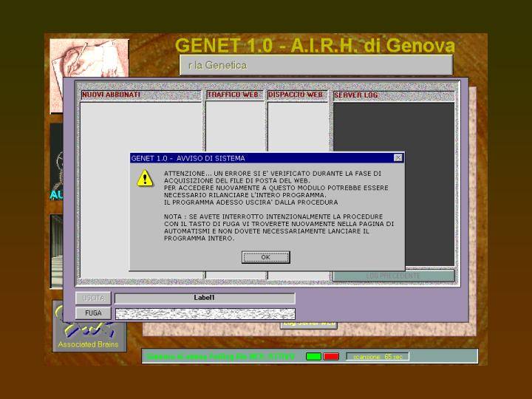Select the TRAFFICO WEB column header
The height and width of the screenshot is (399, 532).
pos(234,95)
